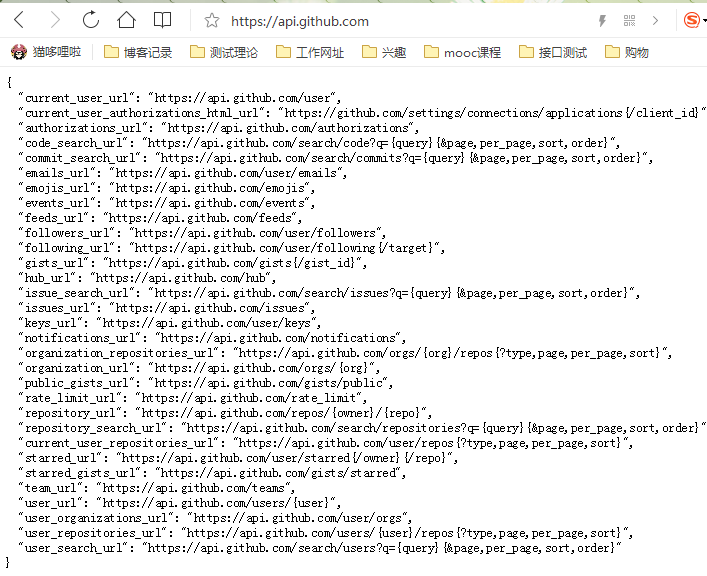Click the lightning speed mode icon
707x576 pixels.
602,21
